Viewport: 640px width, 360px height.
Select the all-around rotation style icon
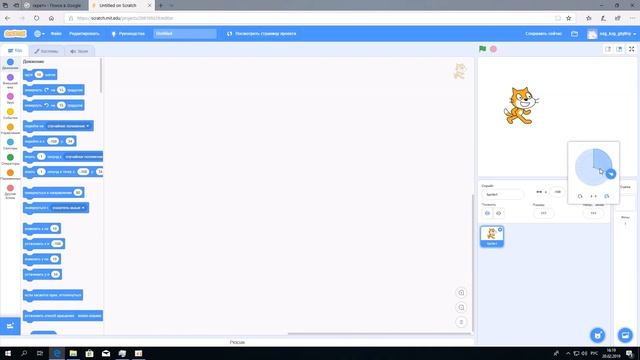click(580, 196)
